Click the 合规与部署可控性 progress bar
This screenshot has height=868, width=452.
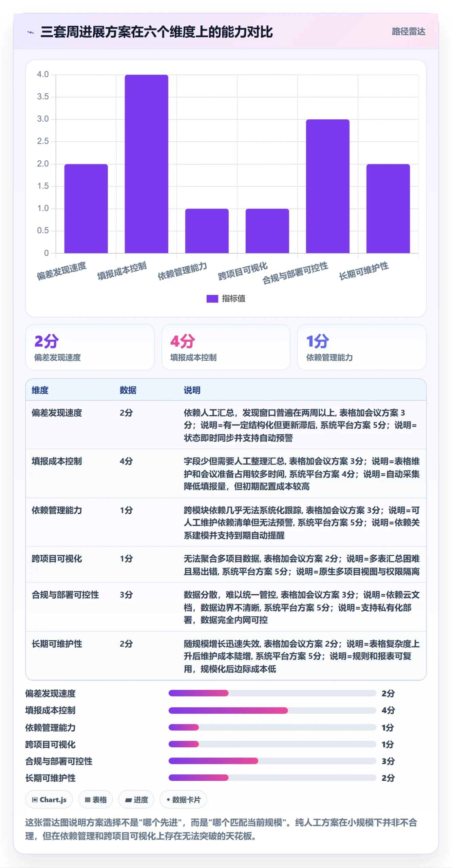tap(272, 761)
